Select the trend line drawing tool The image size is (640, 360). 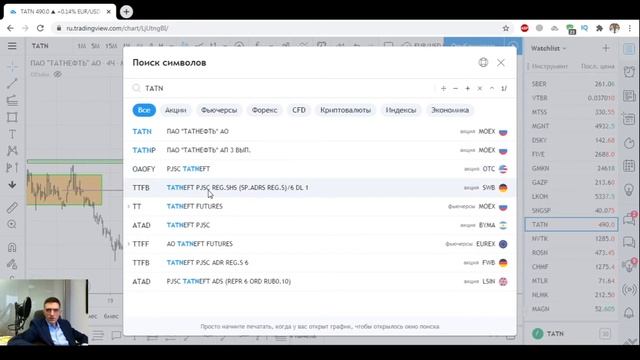(12, 83)
